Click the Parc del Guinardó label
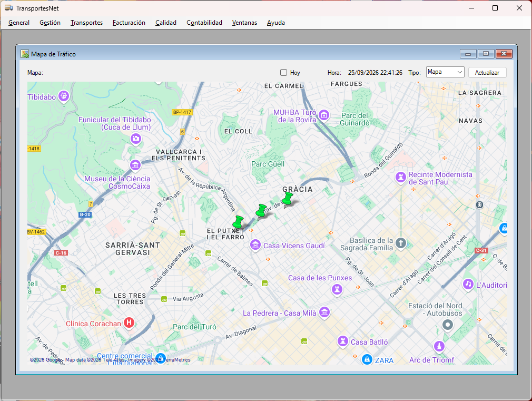The image size is (532, 401). [354, 119]
